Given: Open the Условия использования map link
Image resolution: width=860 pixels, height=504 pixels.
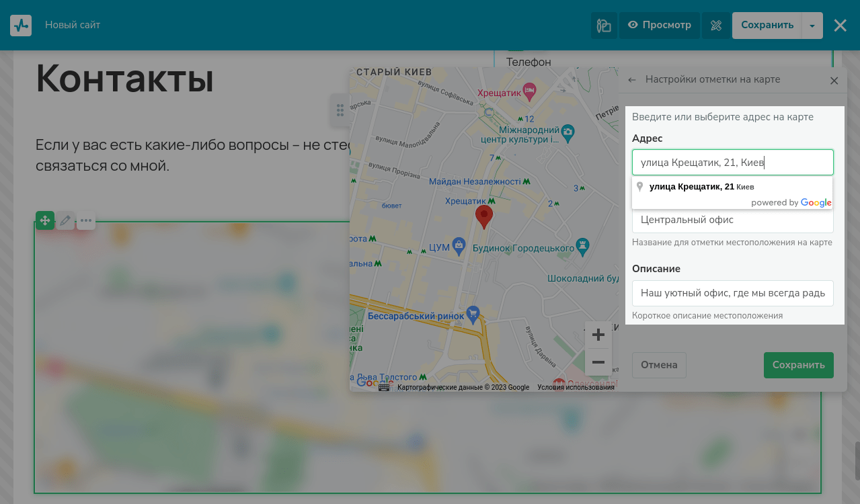Looking at the screenshot, I should 576,387.
